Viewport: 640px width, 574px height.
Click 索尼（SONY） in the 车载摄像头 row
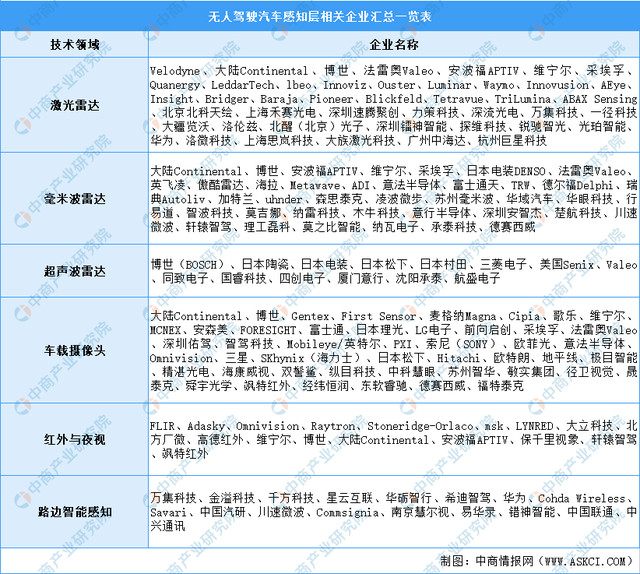(462, 344)
